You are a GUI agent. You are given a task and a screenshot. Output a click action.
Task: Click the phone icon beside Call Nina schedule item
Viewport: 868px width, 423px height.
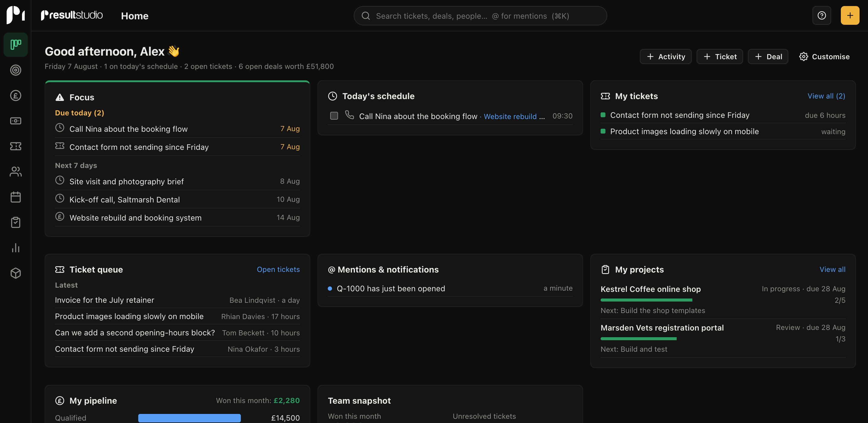point(349,115)
